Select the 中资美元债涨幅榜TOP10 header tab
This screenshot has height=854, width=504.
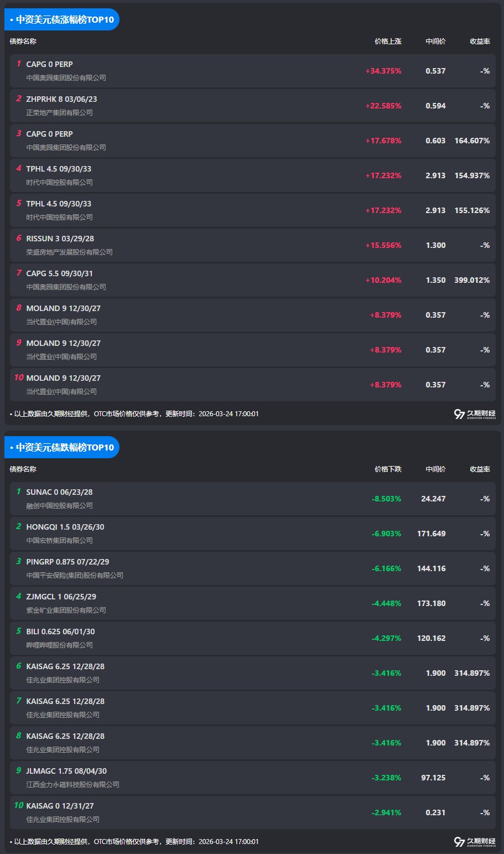[x=62, y=20]
